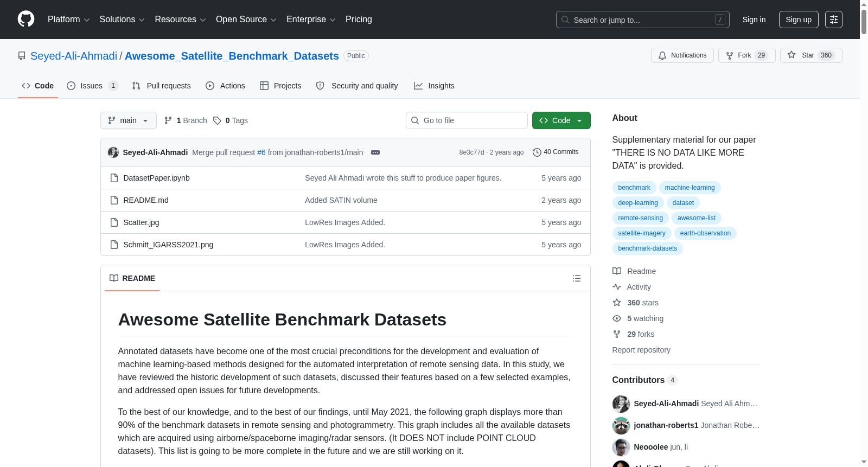Open pull request #6 link
Viewport: 868px width, 467px height.
(x=261, y=152)
